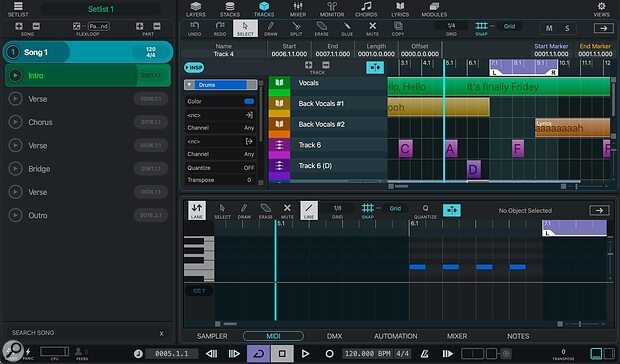The height and width of the screenshot is (364, 620).
Task: Toggle the loop button in transport
Action: click(x=259, y=353)
